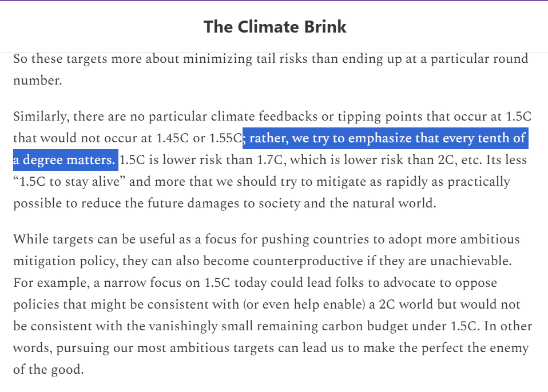Click the final line "of the good."

click(48, 370)
